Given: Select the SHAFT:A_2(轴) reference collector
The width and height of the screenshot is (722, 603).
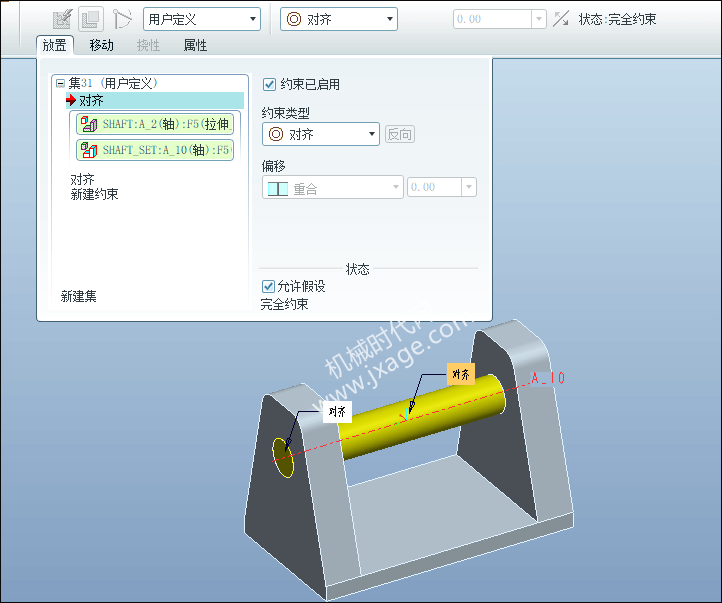Looking at the screenshot, I should [155, 124].
